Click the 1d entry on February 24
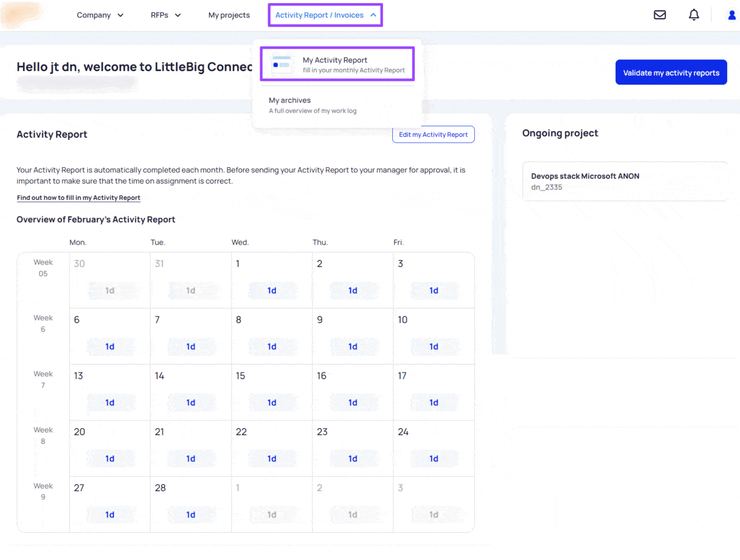Screen dimensions: 740x560 point(434,459)
